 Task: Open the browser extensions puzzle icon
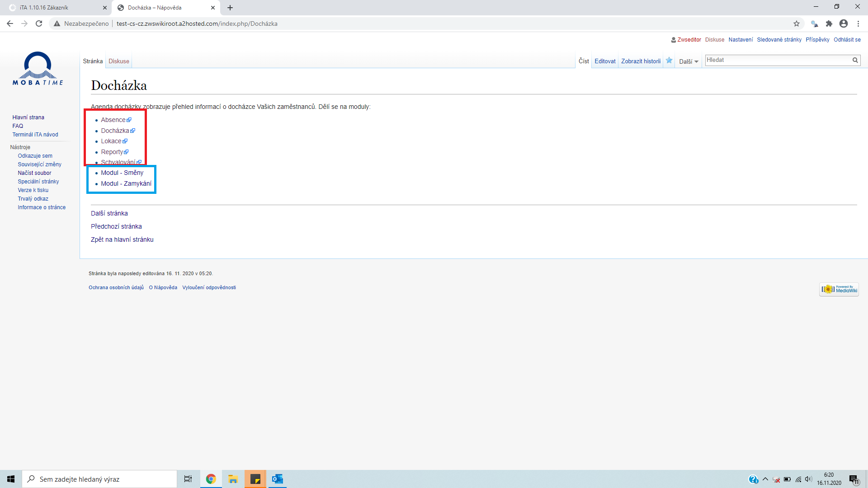point(829,23)
